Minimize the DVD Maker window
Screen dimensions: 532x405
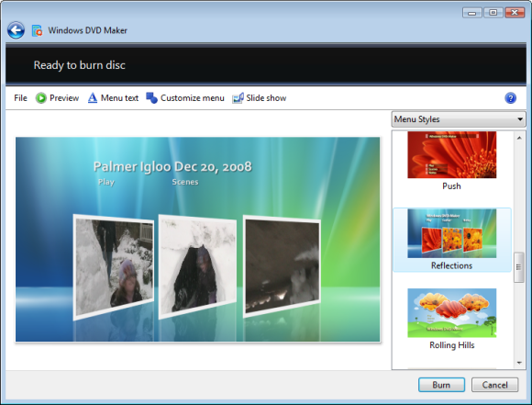click(471, 13)
